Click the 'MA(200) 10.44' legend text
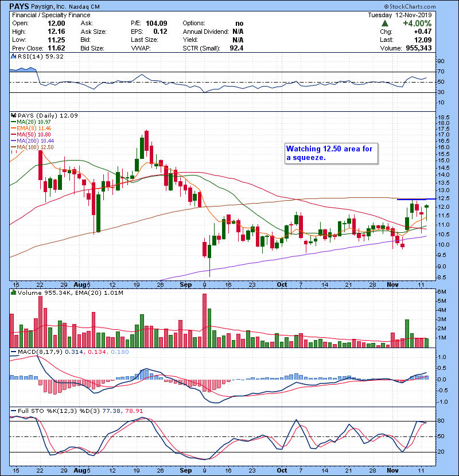Image resolution: width=459 pixels, height=476 pixels. [35, 141]
